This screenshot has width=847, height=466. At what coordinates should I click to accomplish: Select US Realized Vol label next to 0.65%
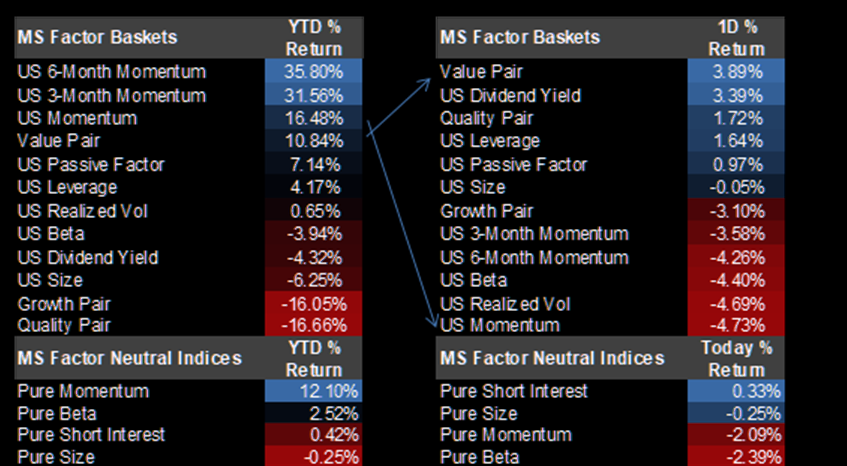point(80,211)
